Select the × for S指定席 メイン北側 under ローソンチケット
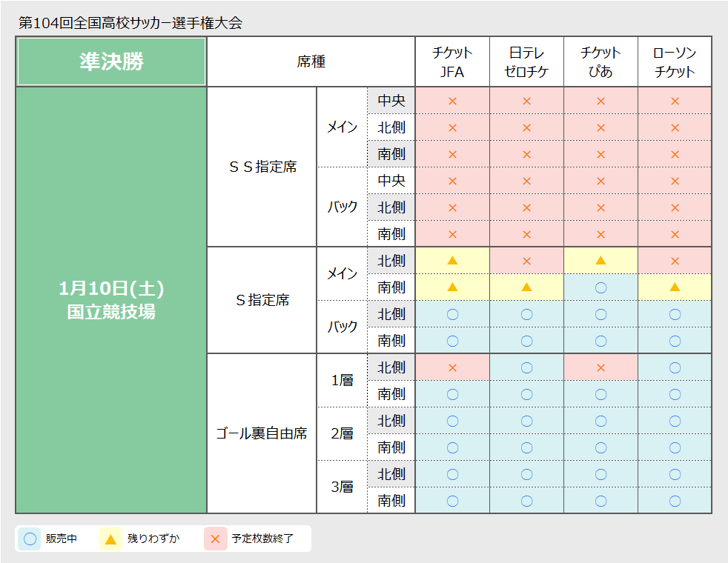728x563 pixels. [675, 261]
